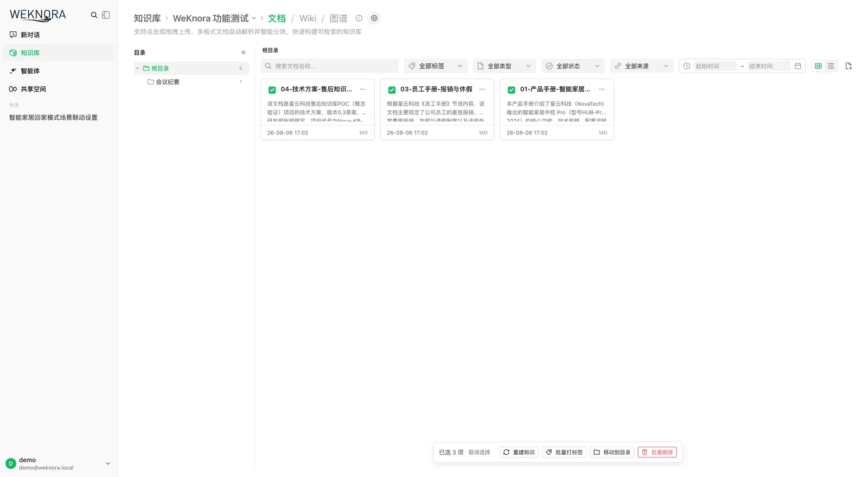Uncheck the 04-技术方案 document checkbox

click(272, 90)
